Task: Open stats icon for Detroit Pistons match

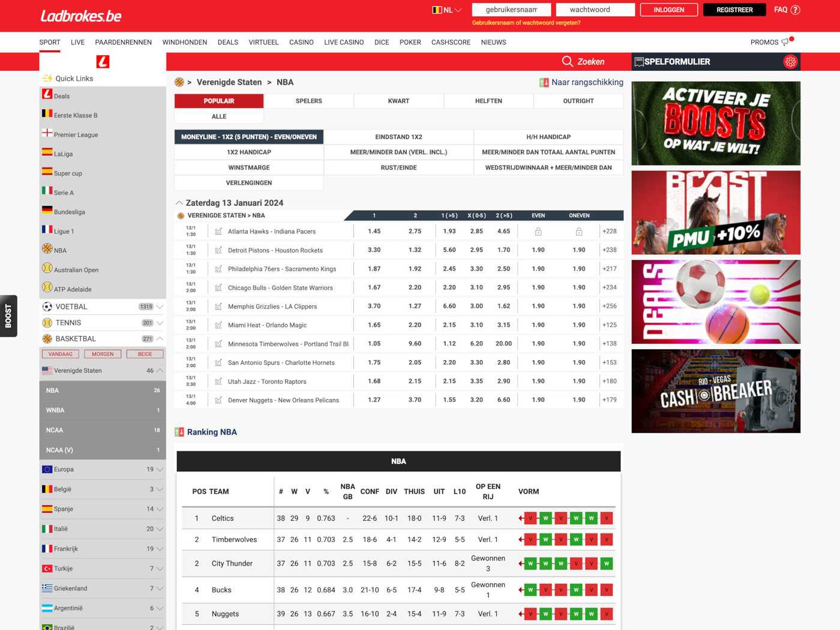Action: 218,250
